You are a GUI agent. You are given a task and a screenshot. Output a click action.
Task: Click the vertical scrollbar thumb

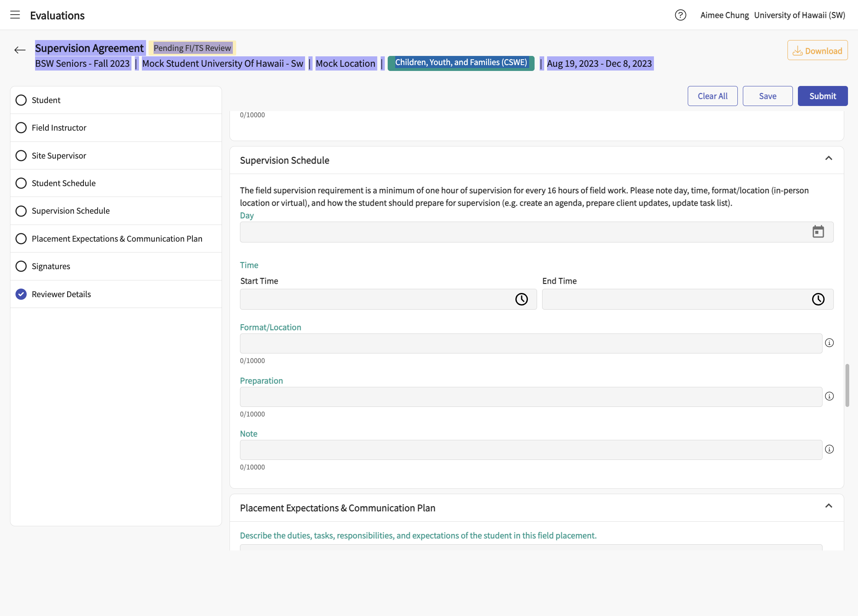click(847, 385)
